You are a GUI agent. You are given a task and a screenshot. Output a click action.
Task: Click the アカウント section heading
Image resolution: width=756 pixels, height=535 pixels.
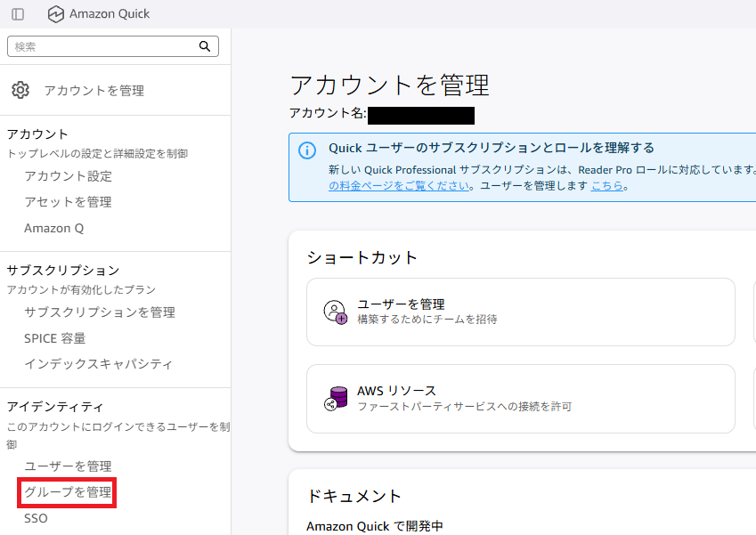(x=37, y=134)
